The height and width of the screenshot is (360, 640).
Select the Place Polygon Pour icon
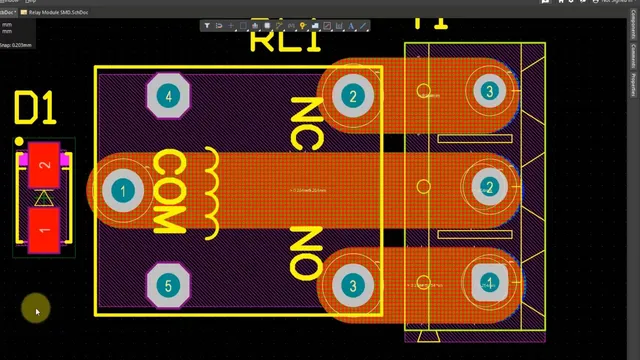point(315,26)
